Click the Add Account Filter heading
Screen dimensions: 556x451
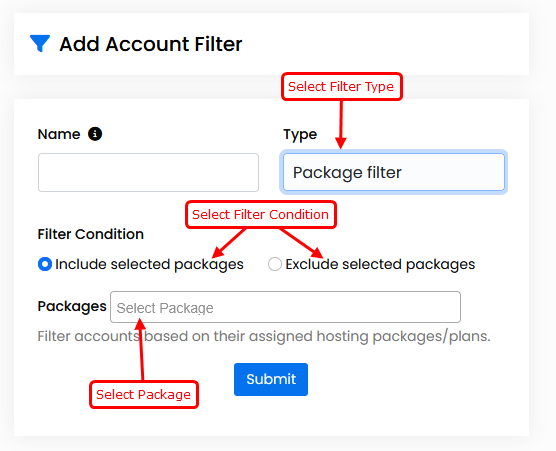151,44
